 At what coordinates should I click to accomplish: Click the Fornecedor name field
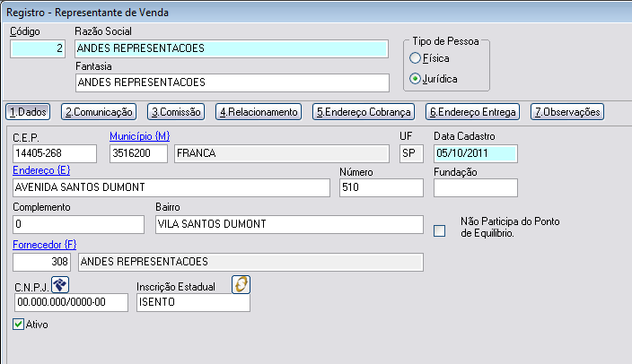coord(250,262)
